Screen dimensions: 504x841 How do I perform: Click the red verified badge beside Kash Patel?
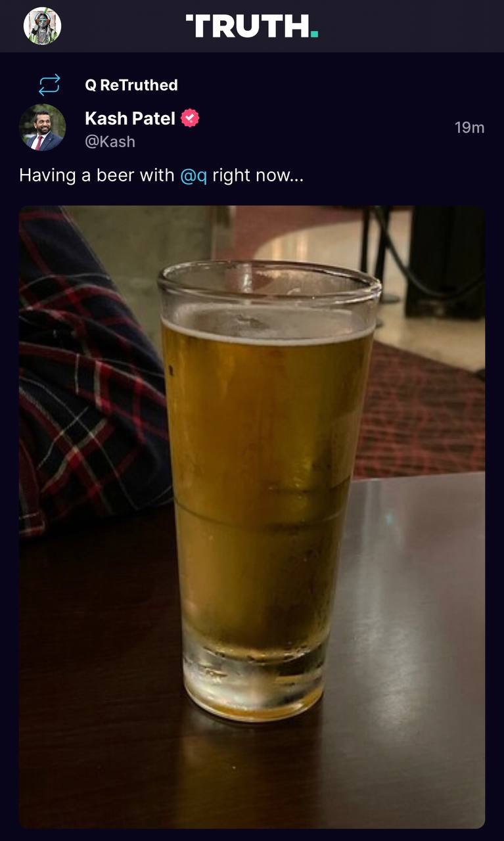(x=190, y=118)
